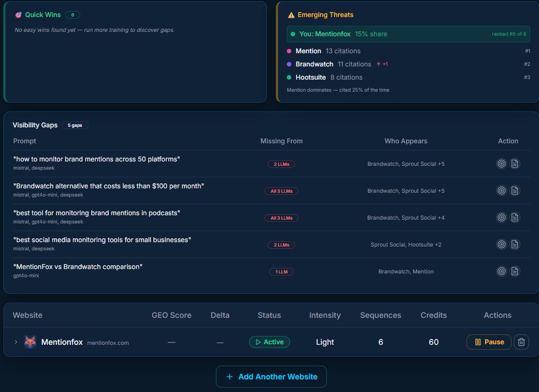Click the credits value 60
Screen dimensions: 539x392
click(434, 342)
